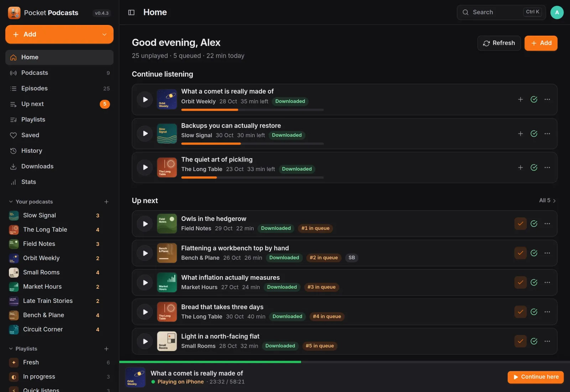Image resolution: width=570 pixels, height=392 pixels.
Task: Add a podcast with the Your podcasts plus icon
Action: pyautogui.click(x=106, y=202)
